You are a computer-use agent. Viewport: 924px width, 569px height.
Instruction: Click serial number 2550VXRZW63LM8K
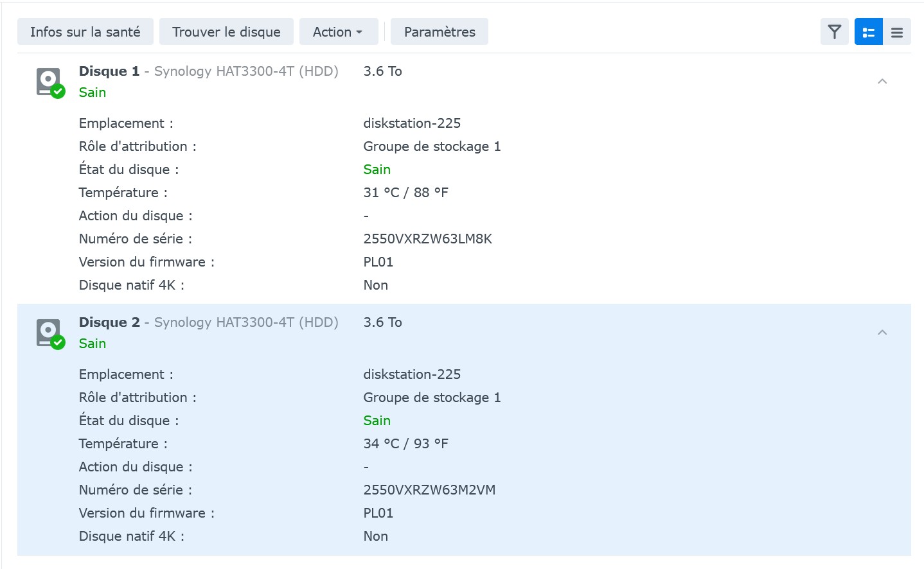(428, 239)
